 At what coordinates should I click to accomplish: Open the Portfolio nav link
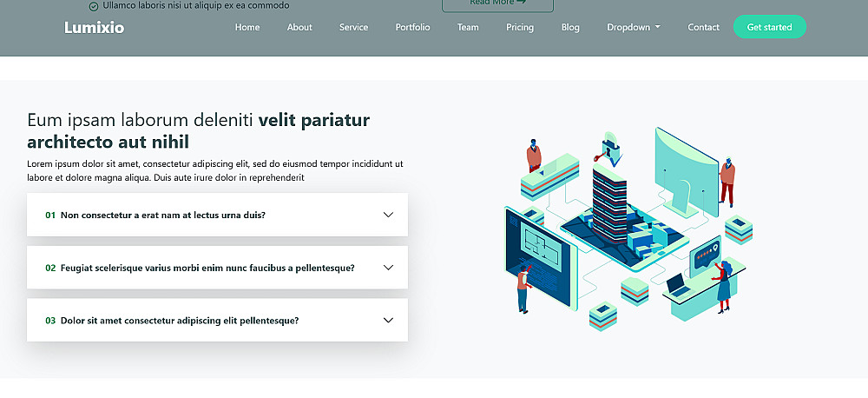[x=412, y=27]
